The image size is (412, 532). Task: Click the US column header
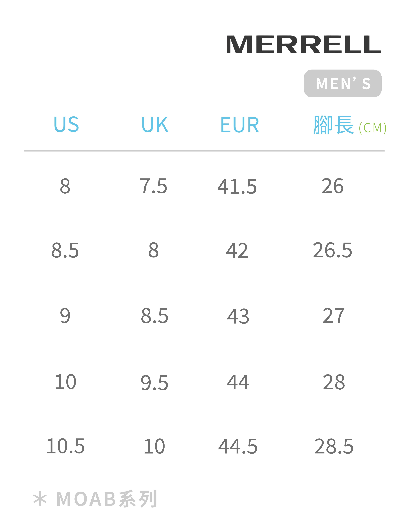(66, 124)
